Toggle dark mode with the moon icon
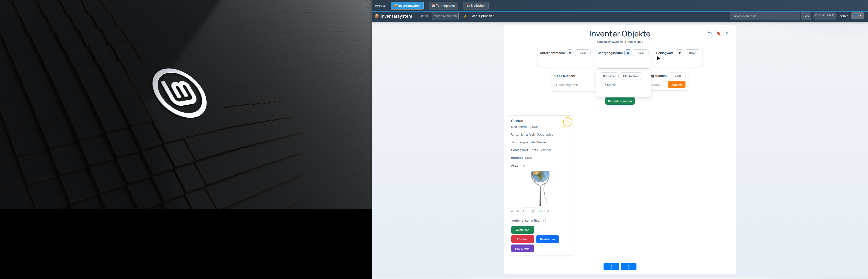Image resolution: width=868 pixels, height=279 pixels. click(464, 16)
